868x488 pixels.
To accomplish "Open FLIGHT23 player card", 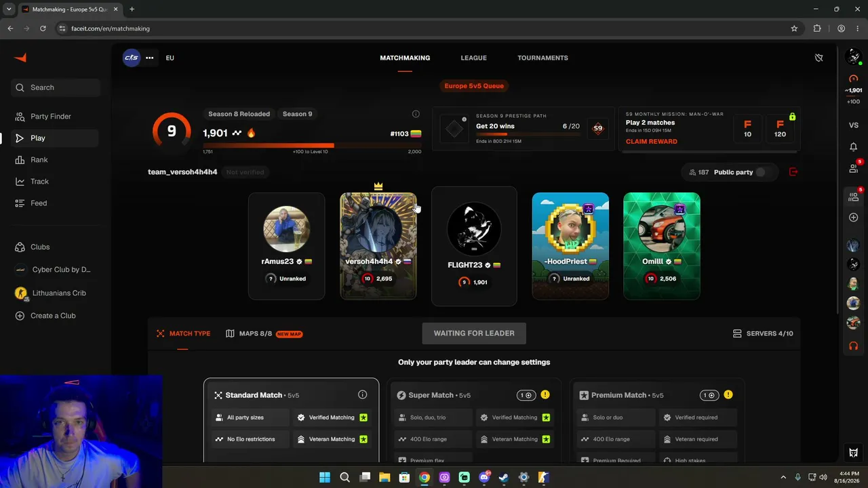I will click(474, 246).
